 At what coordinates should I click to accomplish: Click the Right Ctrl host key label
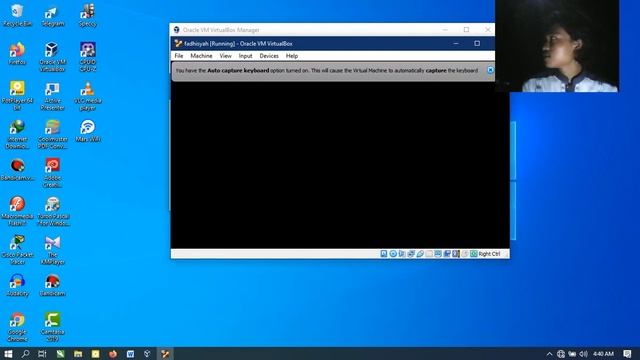489,254
